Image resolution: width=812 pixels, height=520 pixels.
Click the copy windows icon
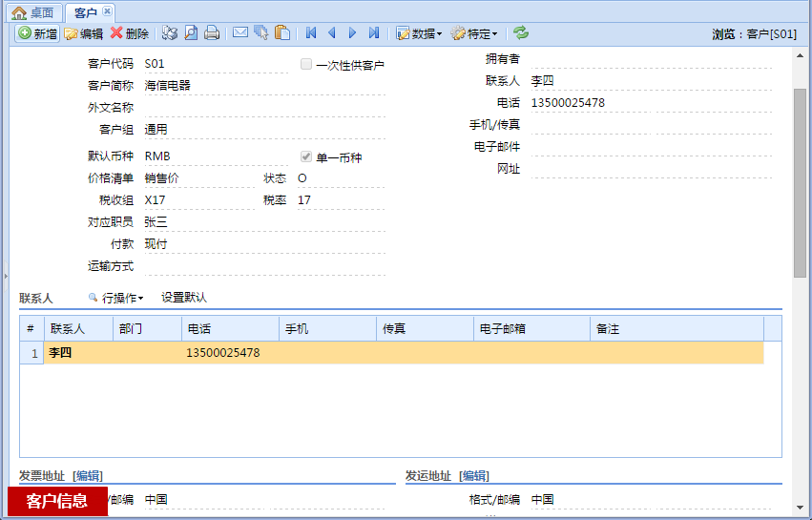coord(261,33)
